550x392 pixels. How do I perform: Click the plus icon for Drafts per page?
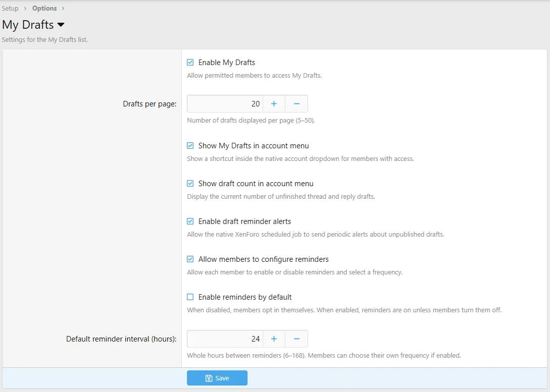pyautogui.click(x=274, y=104)
